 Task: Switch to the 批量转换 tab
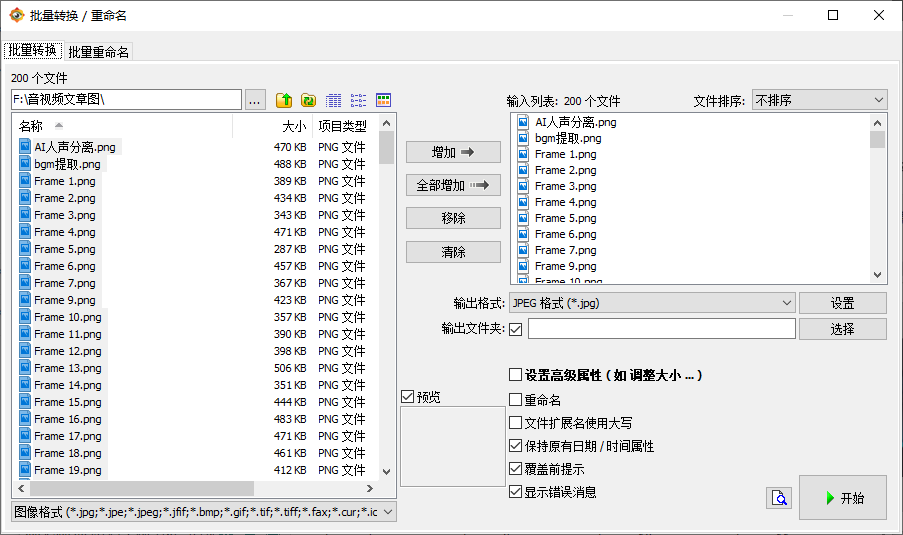click(33, 51)
